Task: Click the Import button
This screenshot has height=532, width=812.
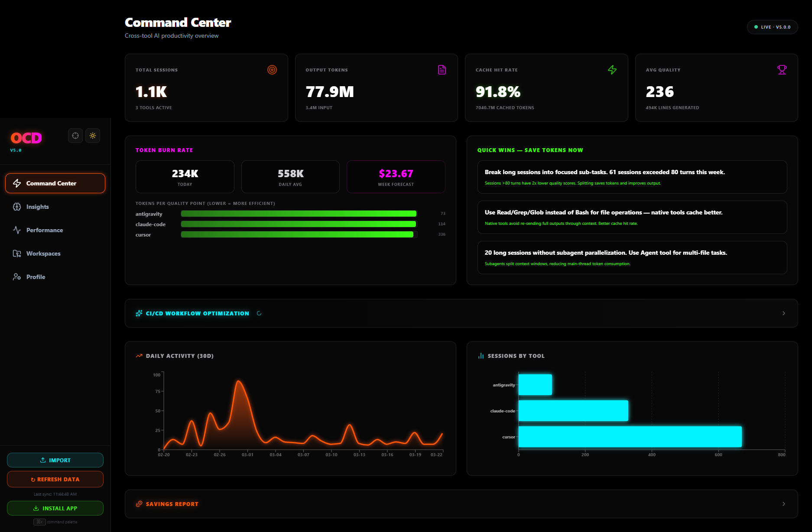Action: point(55,460)
